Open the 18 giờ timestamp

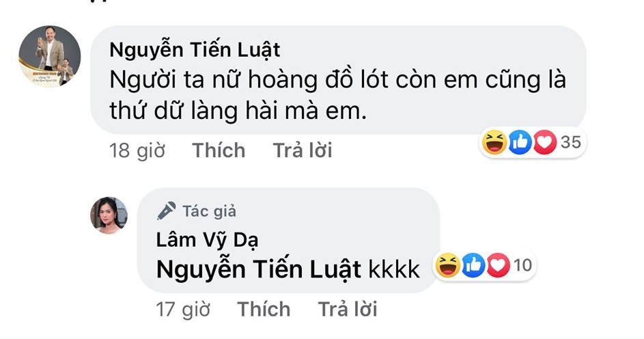coord(137,150)
